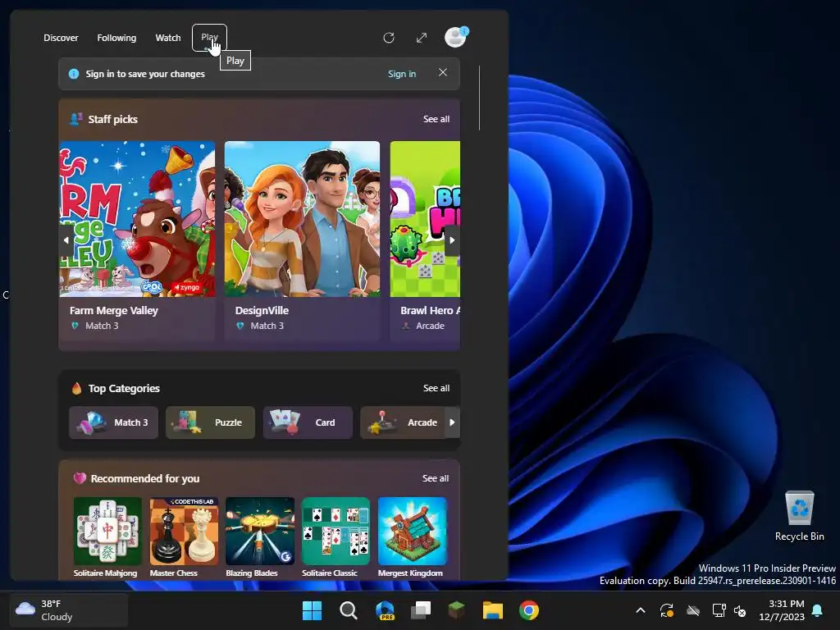Click the DesignVille title text
The height and width of the screenshot is (630, 840).
262,311
